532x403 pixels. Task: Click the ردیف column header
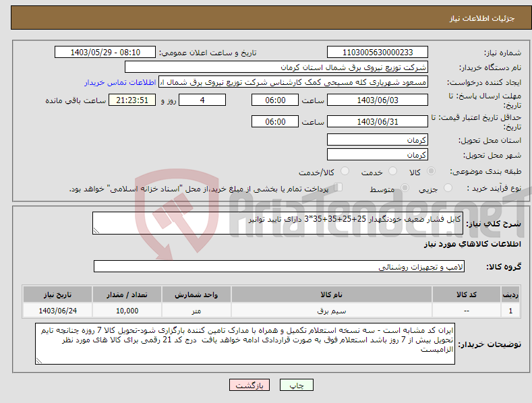(x=510, y=294)
